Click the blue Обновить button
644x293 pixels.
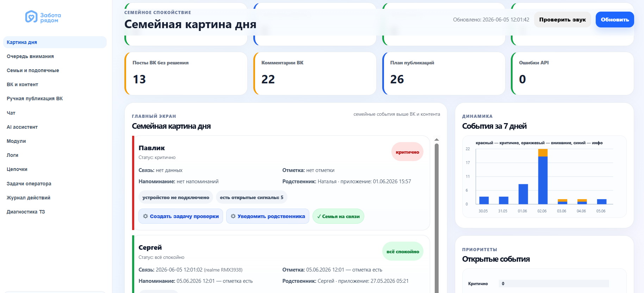pyautogui.click(x=615, y=20)
